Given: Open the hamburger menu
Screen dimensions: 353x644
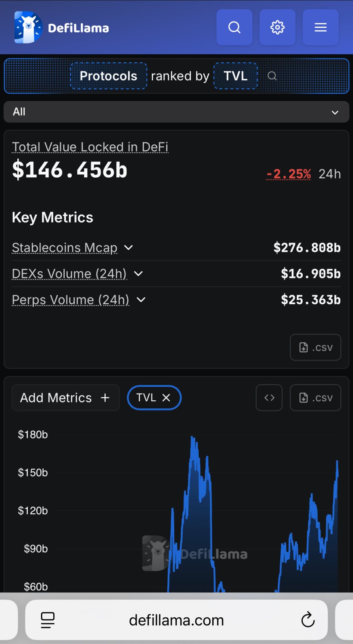Looking at the screenshot, I should (320, 28).
